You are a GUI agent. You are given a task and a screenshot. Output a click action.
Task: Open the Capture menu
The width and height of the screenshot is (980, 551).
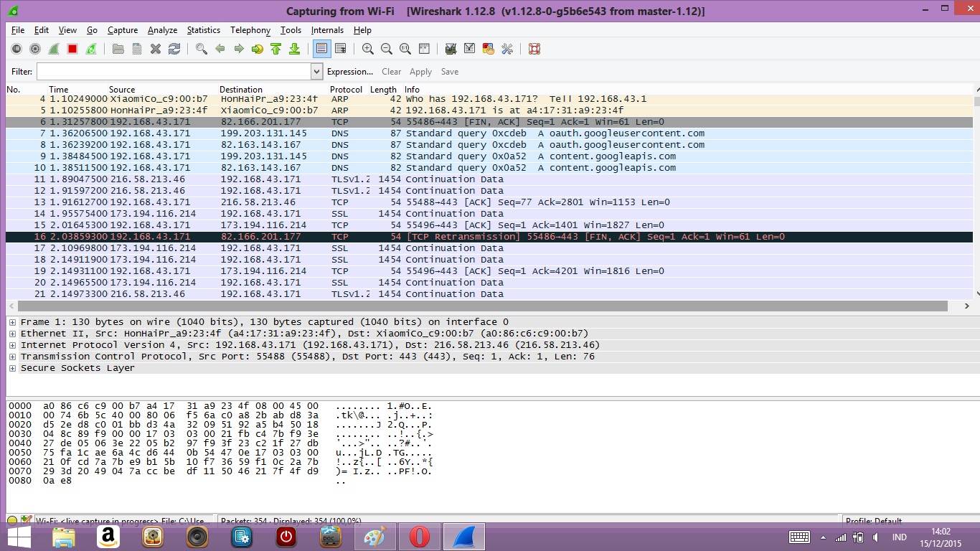123,30
